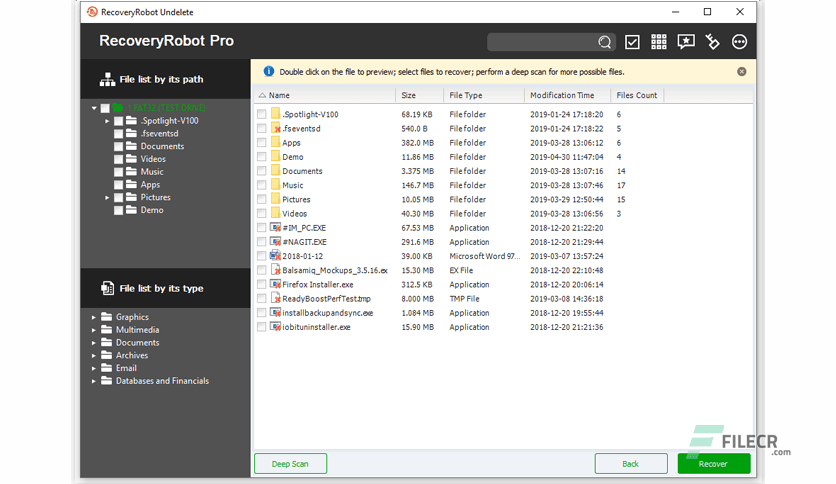Screen dimensions: 836x484
Task: Open the more options ellipsis icon
Action: click(x=739, y=42)
